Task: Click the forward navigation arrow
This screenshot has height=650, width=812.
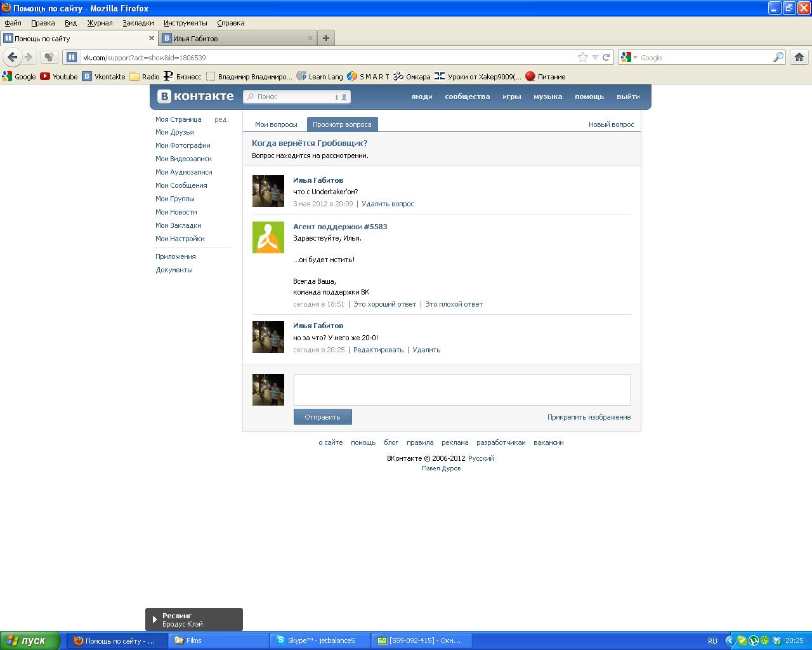Action: 29,57
